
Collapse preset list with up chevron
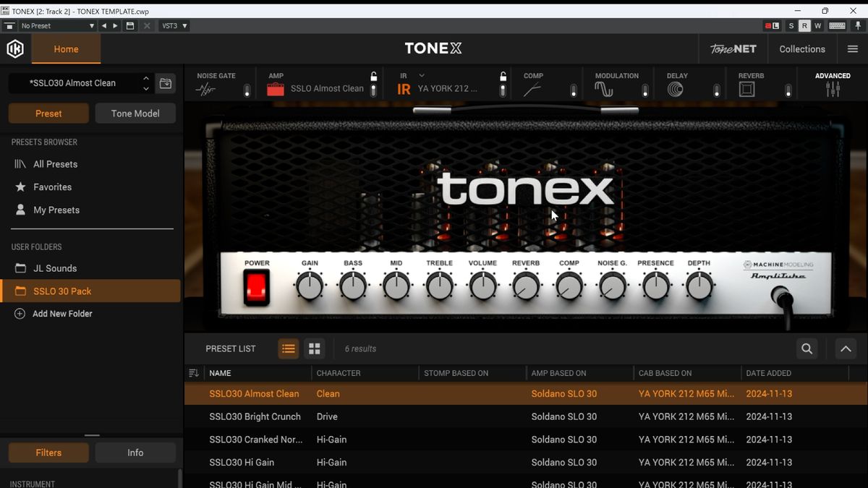pos(846,348)
